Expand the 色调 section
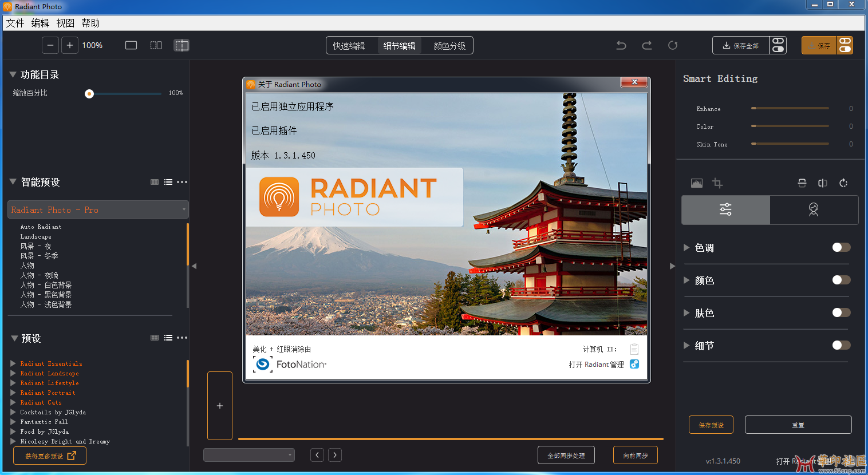Screen dimensions: 868x475 click(x=686, y=248)
